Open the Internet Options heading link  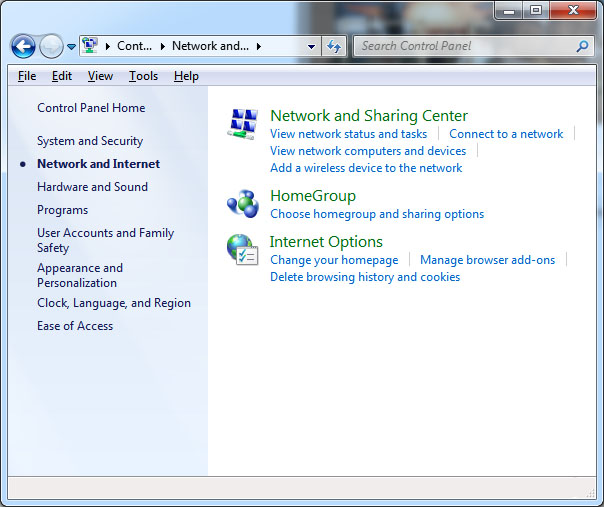click(x=326, y=242)
